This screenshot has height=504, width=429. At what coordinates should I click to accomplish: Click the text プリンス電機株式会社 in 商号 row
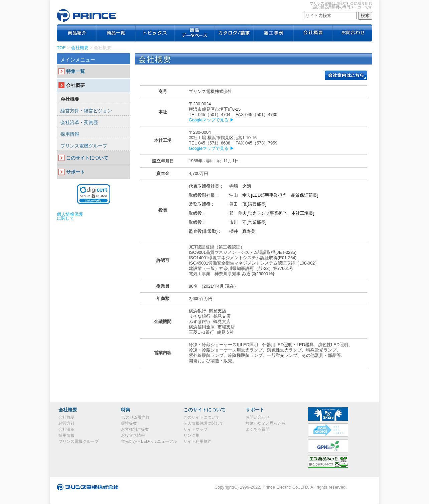[x=210, y=92]
